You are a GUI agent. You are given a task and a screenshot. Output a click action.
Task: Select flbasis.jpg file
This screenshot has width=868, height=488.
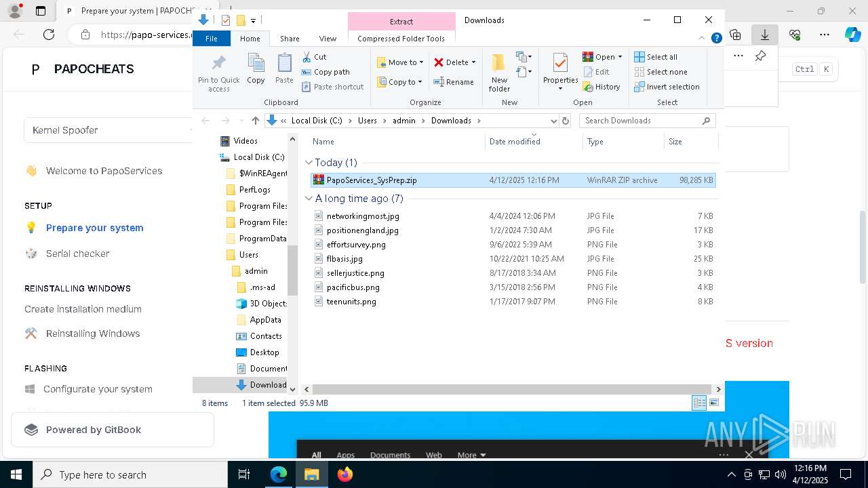(x=513, y=259)
